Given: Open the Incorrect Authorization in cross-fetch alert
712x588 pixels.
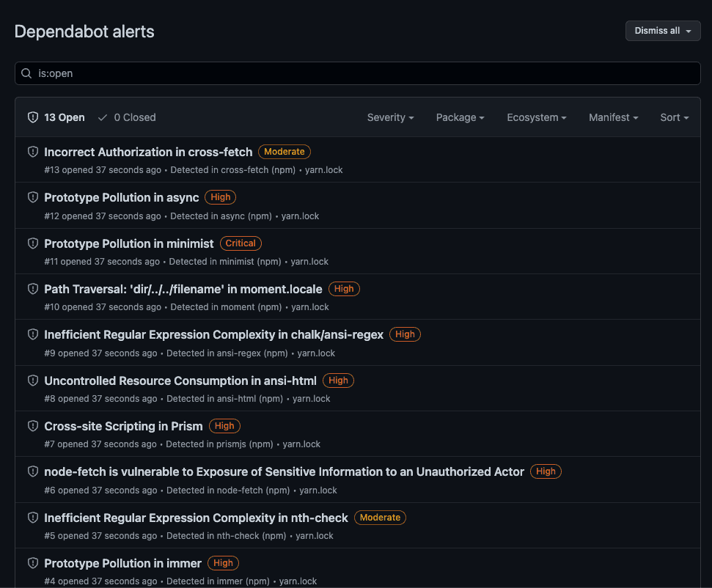Looking at the screenshot, I should [x=148, y=152].
